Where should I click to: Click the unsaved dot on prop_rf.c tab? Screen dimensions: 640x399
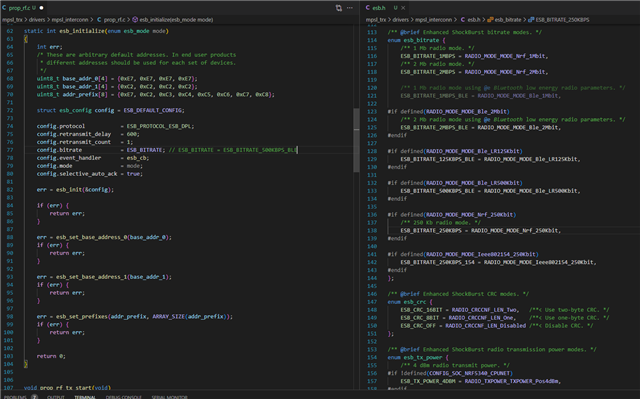tap(42, 8)
